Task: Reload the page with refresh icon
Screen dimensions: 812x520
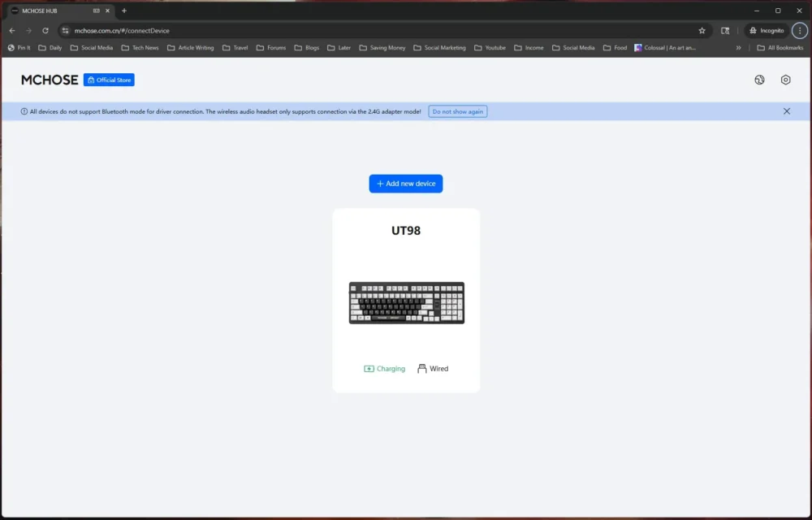Action: click(x=45, y=31)
